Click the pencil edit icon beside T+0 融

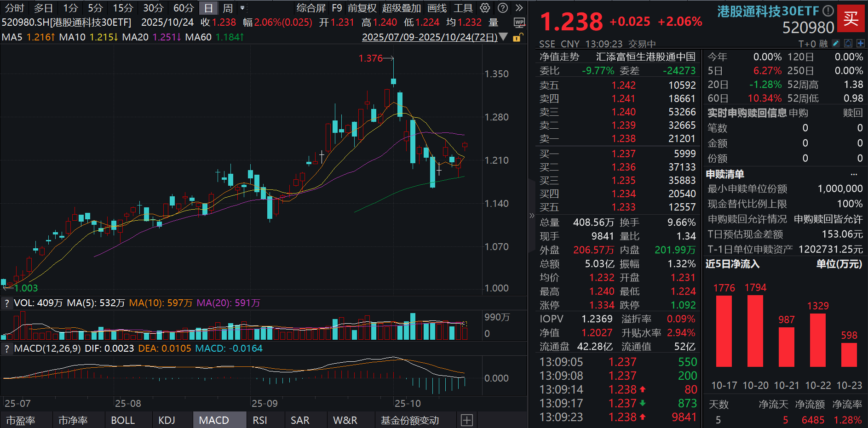point(835,43)
